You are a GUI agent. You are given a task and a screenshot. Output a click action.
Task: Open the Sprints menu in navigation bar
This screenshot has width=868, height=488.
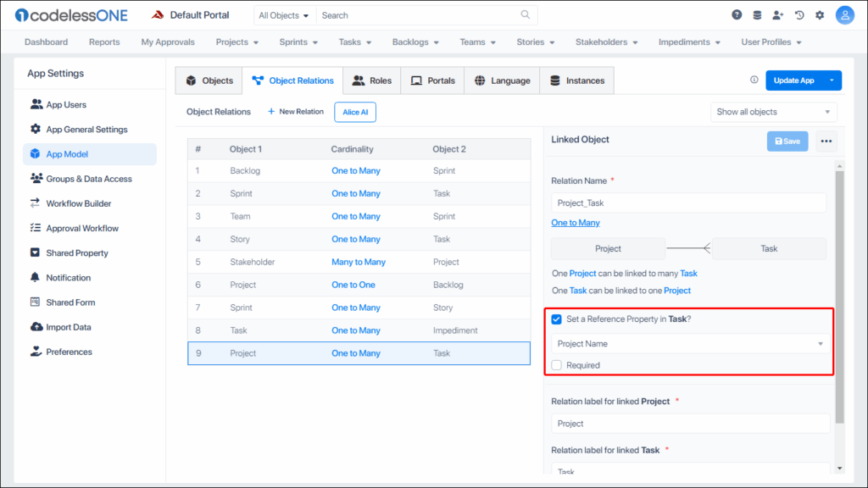click(x=298, y=42)
